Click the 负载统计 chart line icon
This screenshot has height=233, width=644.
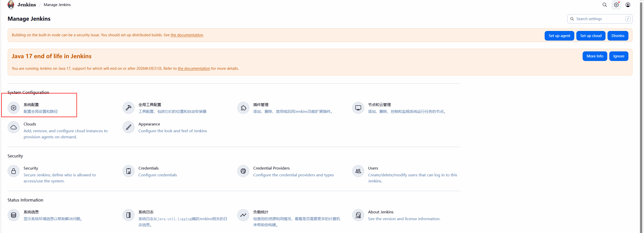[243, 215]
